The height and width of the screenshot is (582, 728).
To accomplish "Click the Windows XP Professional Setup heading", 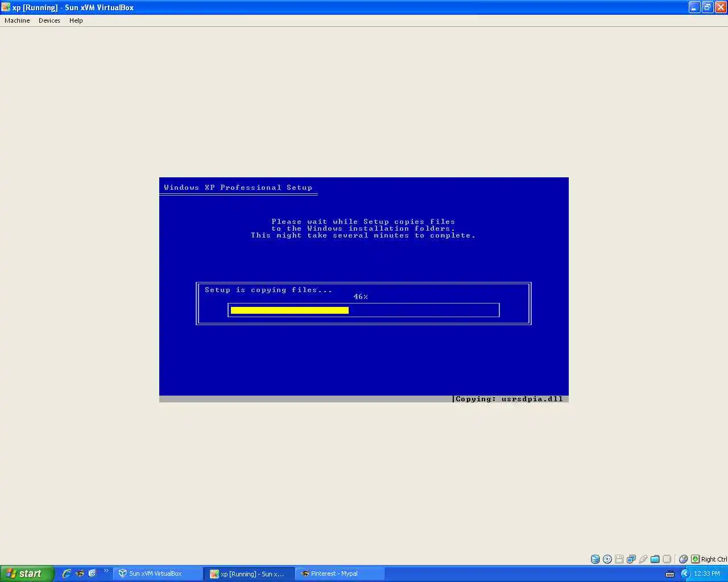I will coord(238,188).
